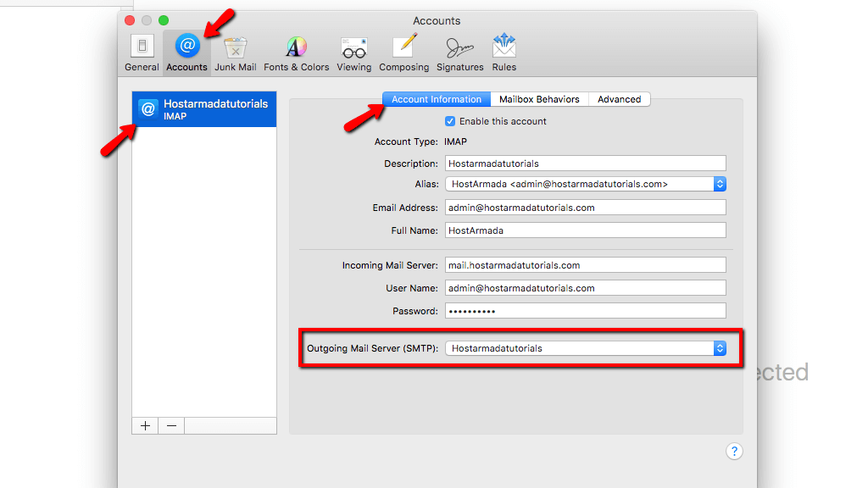The width and height of the screenshot is (868, 488).
Task: Click the "Outgoing Mail Server (SMTP):" label
Action: click(x=373, y=348)
